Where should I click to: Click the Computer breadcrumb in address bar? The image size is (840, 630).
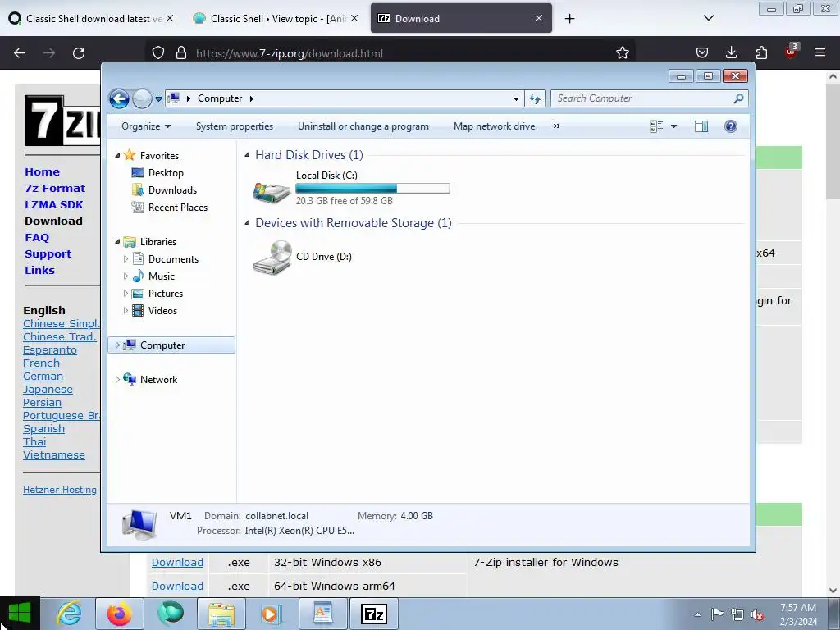(x=220, y=98)
